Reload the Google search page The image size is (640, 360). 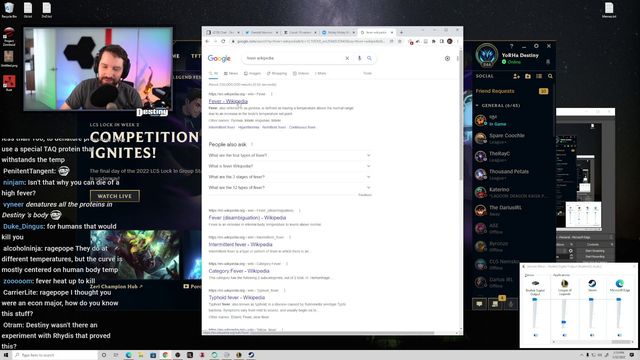click(x=223, y=41)
